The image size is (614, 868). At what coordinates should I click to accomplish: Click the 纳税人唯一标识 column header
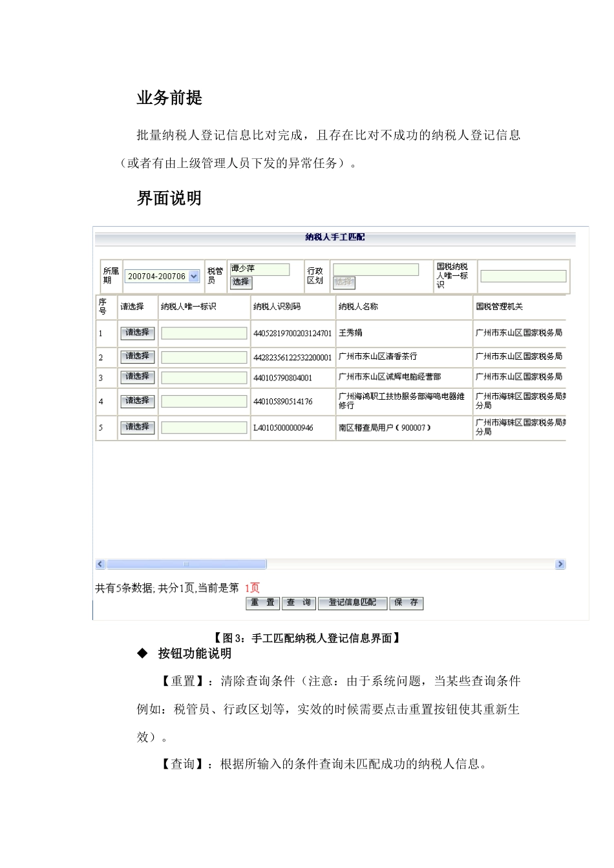188,307
